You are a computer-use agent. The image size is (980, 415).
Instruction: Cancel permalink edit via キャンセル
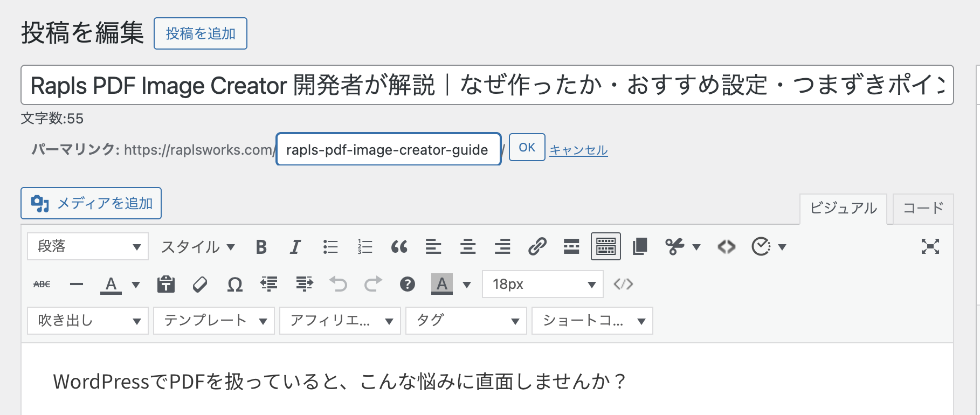tap(578, 150)
